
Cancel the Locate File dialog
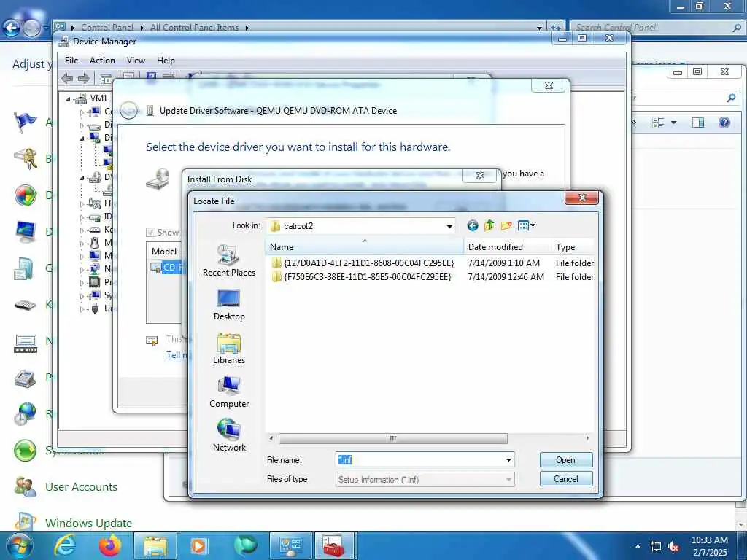[566, 479]
